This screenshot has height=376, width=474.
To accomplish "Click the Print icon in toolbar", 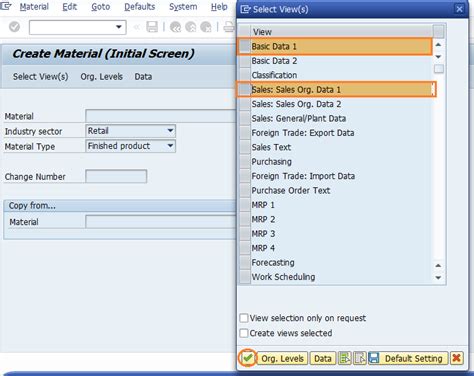I will click(x=229, y=27).
